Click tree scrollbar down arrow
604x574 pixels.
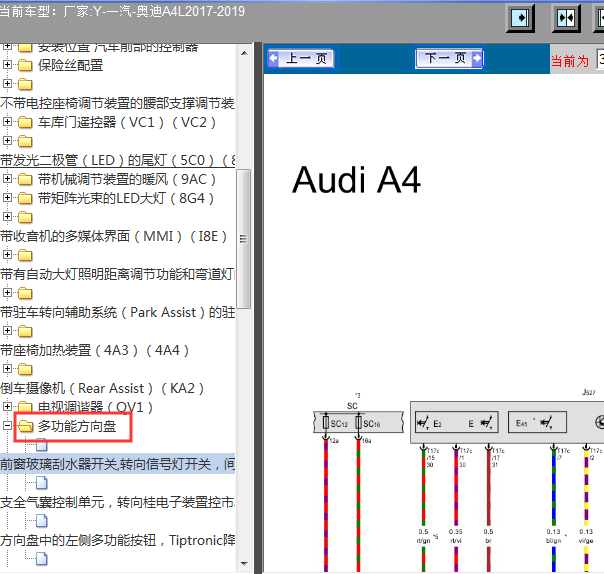(x=244, y=564)
